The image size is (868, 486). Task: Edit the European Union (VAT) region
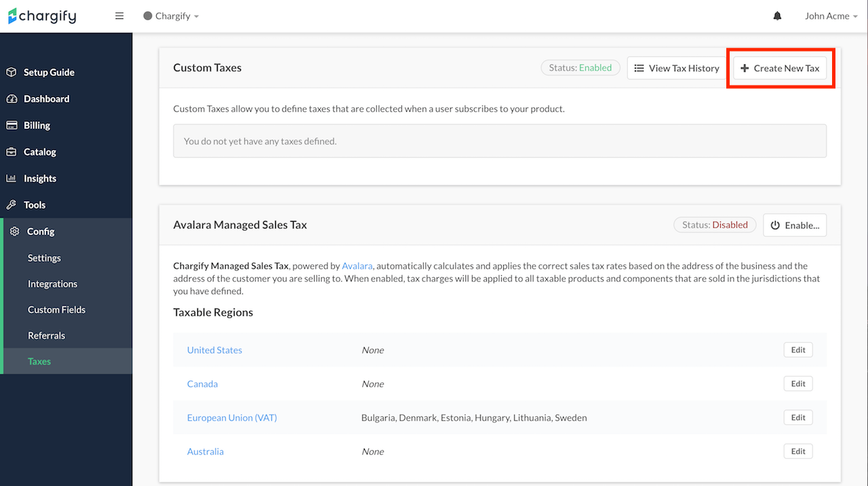pyautogui.click(x=798, y=418)
